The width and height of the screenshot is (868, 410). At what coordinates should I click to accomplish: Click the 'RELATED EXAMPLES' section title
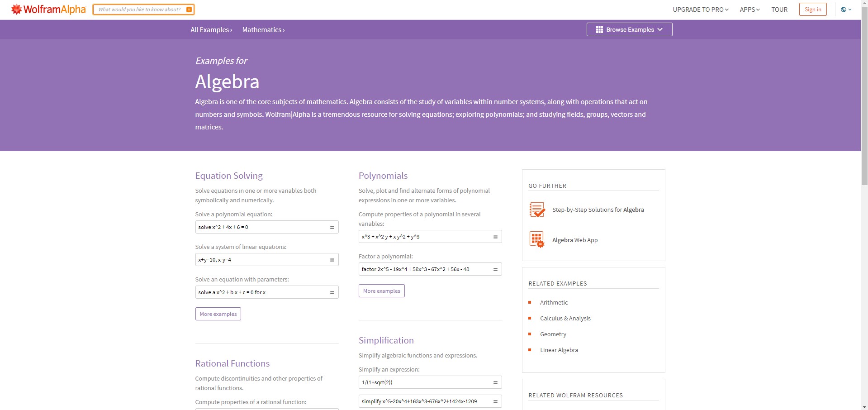[558, 284]
